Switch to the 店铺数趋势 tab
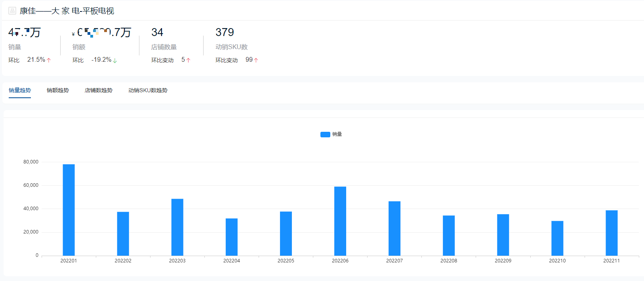Screen dimensions: 644x281 99,90
